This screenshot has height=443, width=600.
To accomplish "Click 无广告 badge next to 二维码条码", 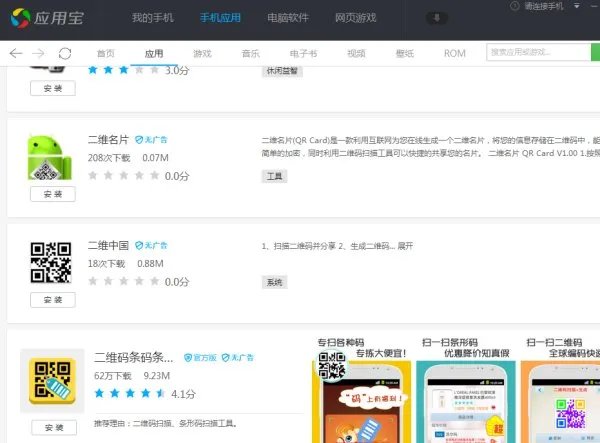I will click(x=238, y=358).
